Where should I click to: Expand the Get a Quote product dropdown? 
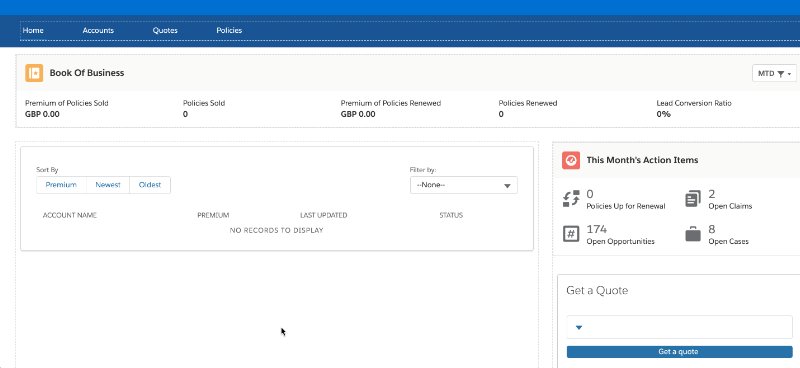[680, 327]
